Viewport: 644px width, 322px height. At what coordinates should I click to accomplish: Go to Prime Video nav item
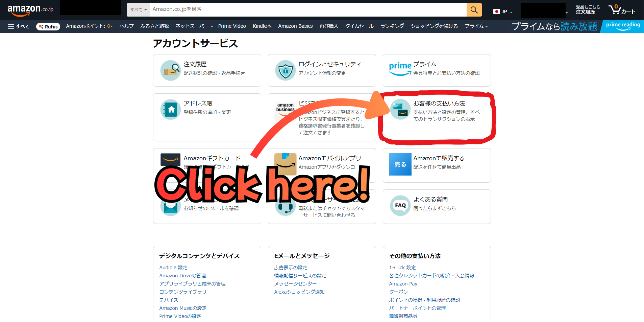(x=232, y=26)
